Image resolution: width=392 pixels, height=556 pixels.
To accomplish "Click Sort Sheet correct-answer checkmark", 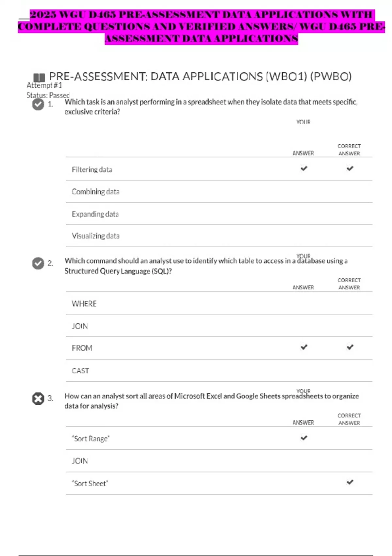I will 350,482.
